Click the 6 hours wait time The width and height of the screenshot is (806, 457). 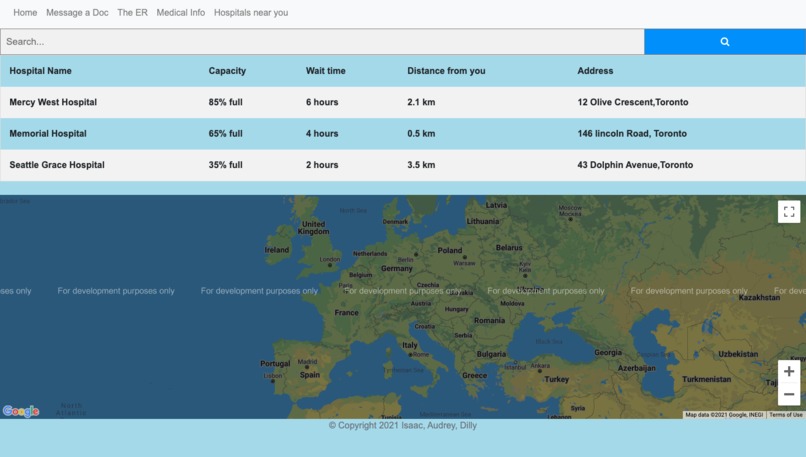(x=322, y=102)
